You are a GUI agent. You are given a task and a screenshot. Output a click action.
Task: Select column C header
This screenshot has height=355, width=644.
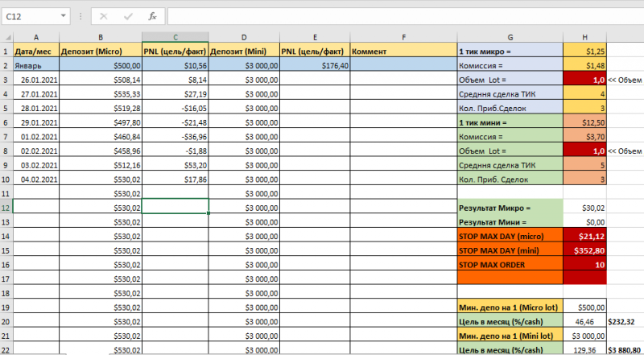click(175, 37)
